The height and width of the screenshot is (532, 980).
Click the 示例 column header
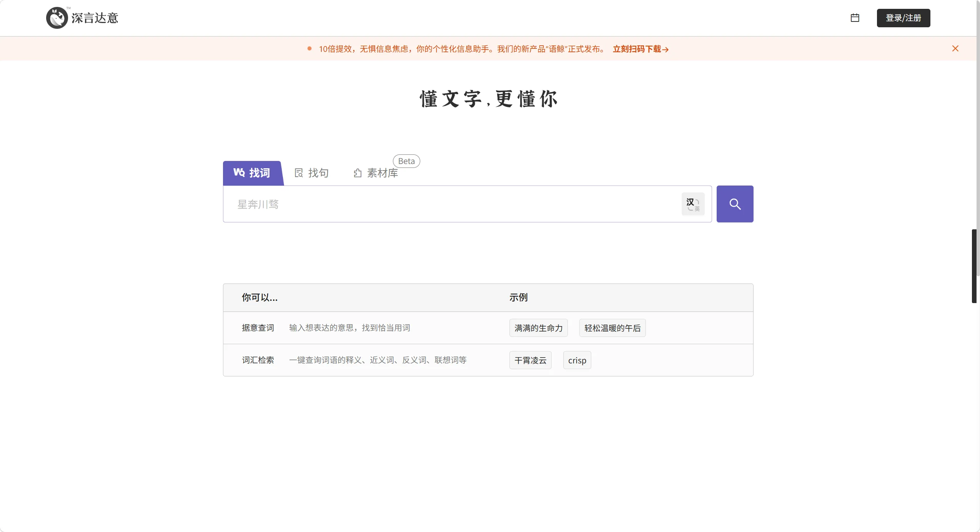coord(518,297)
